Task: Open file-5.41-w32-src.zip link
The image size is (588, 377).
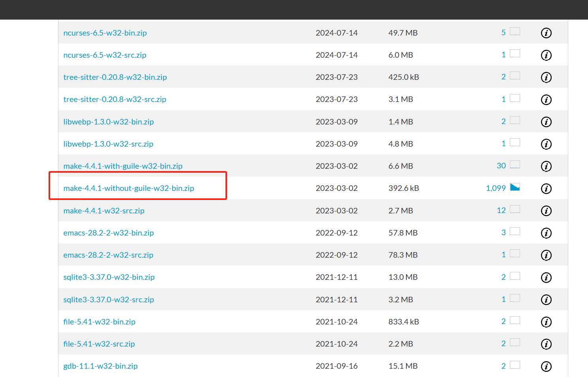Action: [99, 344]
